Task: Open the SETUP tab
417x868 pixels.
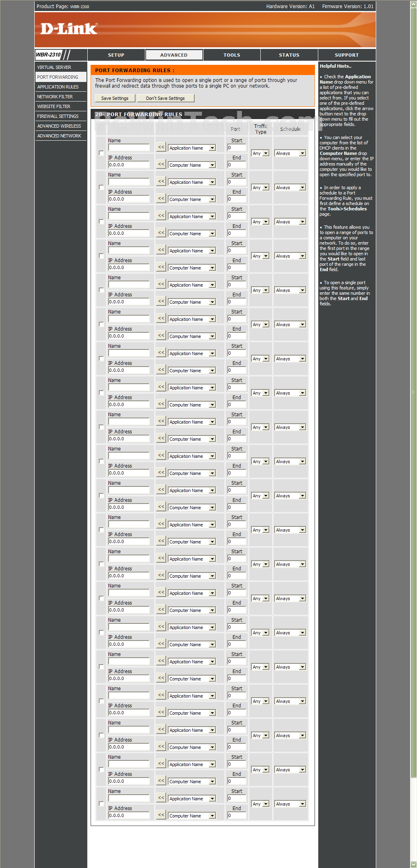Action: click(116, 55)
